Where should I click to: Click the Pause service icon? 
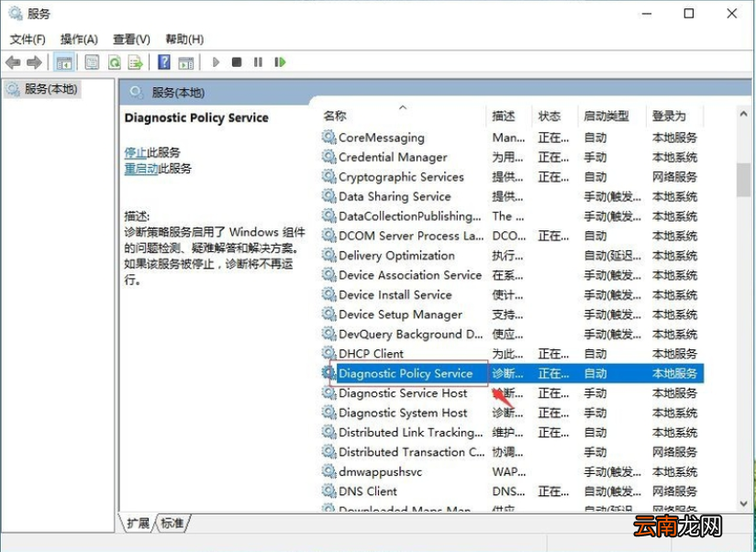pyautogui.click(x=258, y=62)
